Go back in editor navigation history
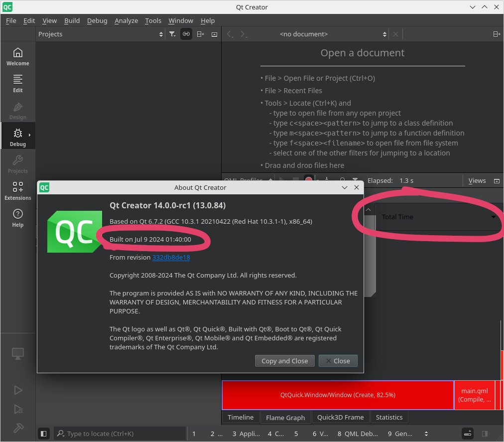The height and width of the screenshot is (442, 504). point(230,34)
